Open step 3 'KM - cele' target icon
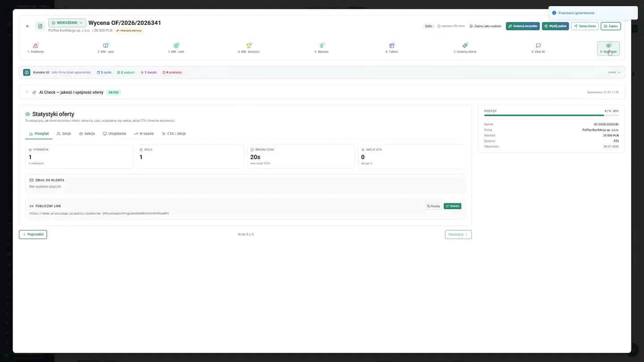The width and height of the screenshot is (644, 362). point(176,46)
